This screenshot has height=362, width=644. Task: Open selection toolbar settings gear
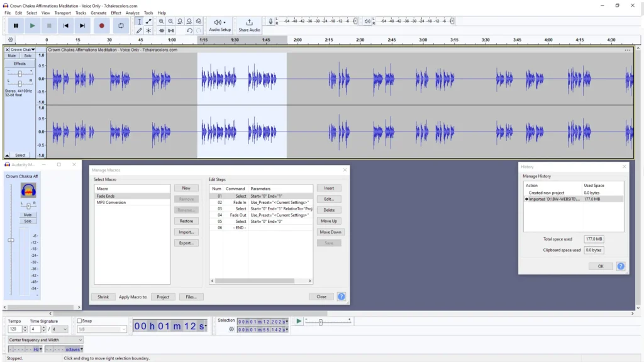coord(231,329)
